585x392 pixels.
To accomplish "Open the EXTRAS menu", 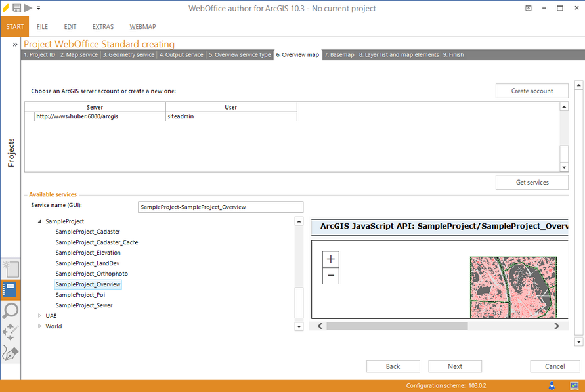I will (x=103, y=27).
